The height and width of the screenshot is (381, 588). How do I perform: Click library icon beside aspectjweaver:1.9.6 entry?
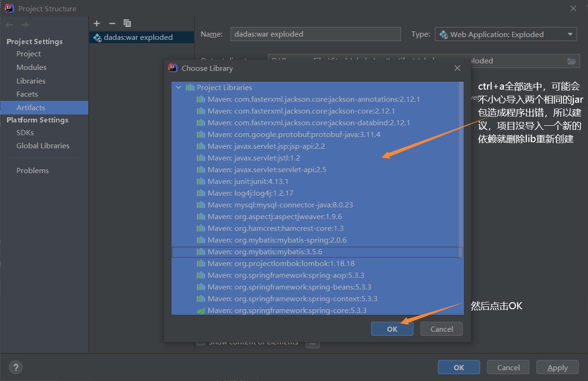pos(201,217)
